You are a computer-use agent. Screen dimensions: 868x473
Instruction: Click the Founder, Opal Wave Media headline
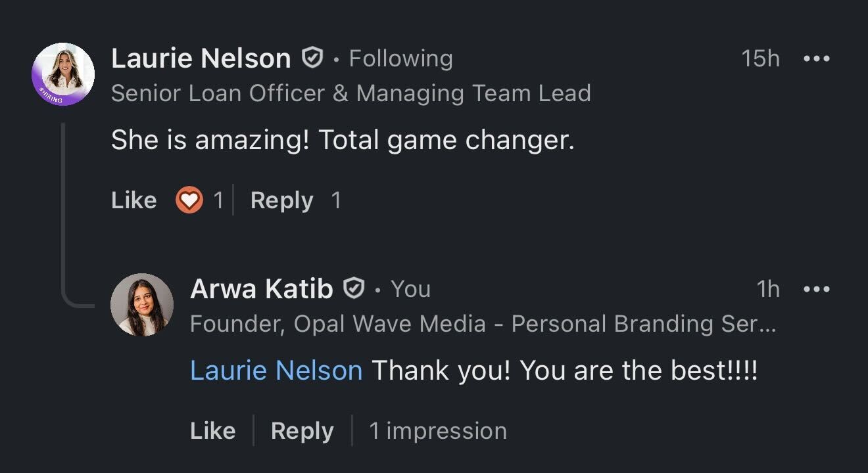click(x=483, y=324)
